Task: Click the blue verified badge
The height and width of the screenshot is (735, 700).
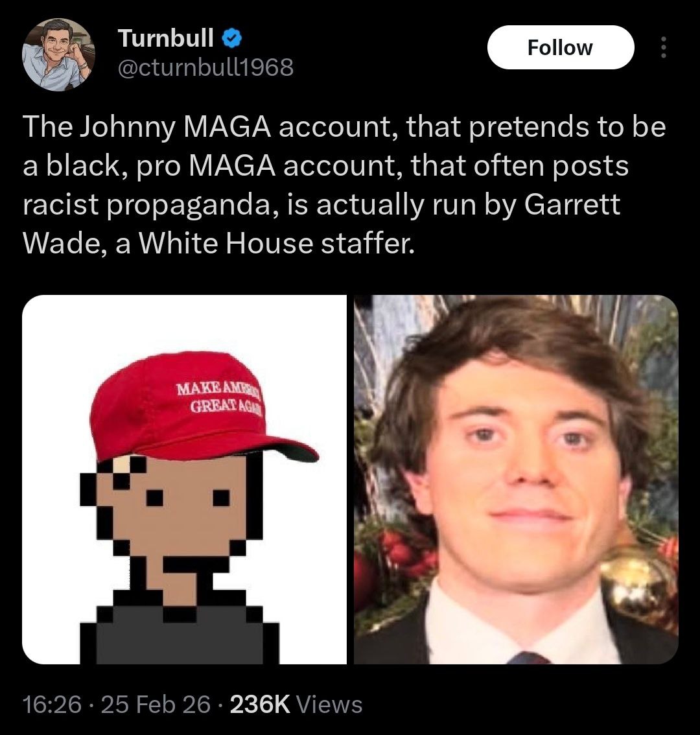Action: click(x=231, y=38)
